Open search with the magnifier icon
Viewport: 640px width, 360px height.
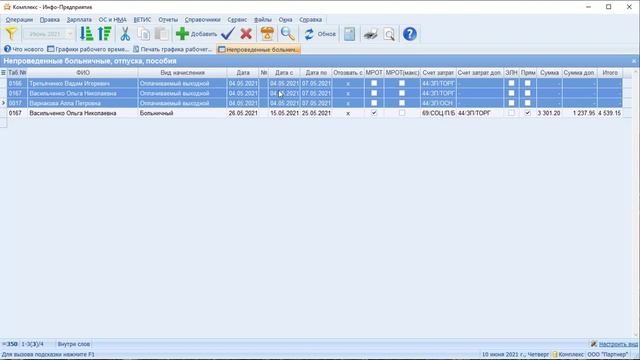pos(287,34)
